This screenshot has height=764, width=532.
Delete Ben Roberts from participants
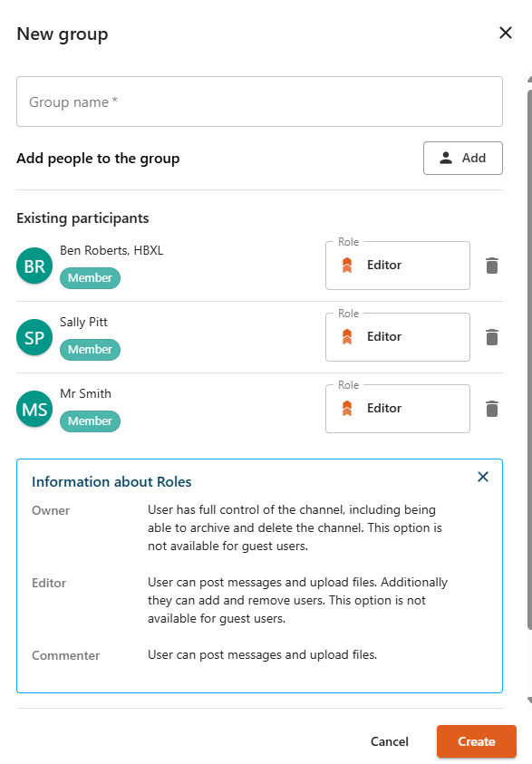point(492,266)
